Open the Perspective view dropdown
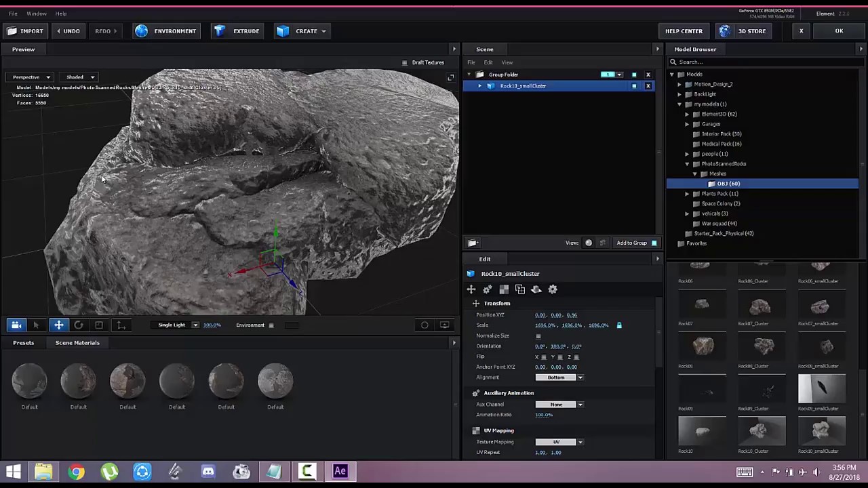The image size is (868, 488). 31,77
